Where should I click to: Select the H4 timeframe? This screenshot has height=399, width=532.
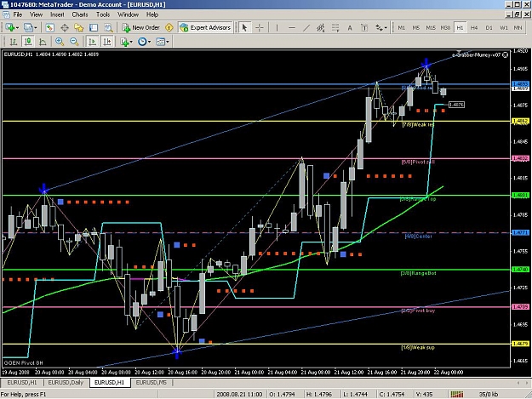point(474,28)
